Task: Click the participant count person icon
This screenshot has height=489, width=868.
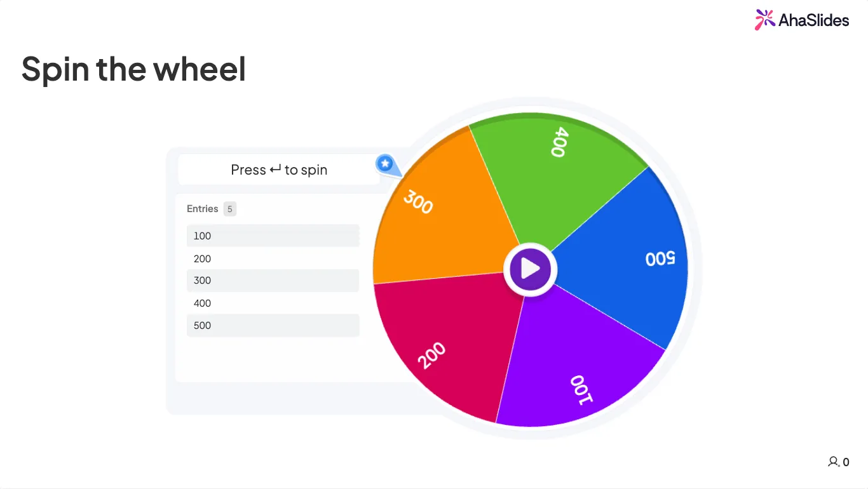Action: point(833,462)
